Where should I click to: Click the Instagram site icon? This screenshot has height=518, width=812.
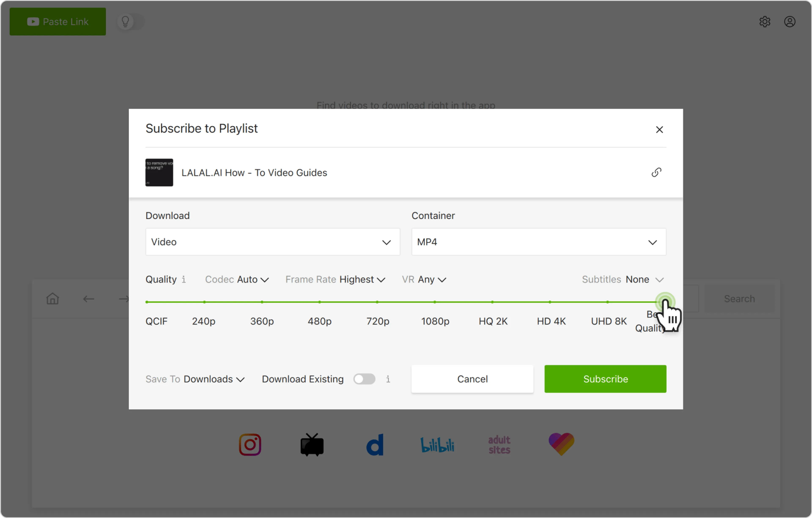(250, 444)
